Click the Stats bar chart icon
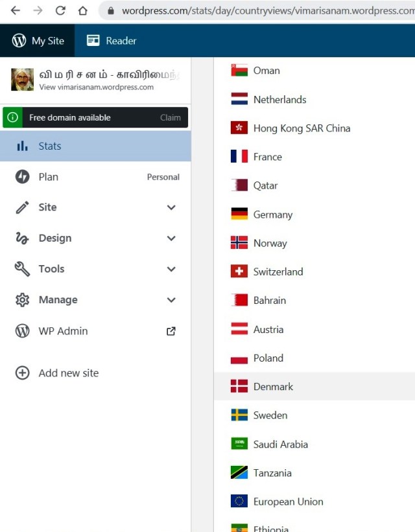Screen dimensions: 415x532 pos(22,146)
